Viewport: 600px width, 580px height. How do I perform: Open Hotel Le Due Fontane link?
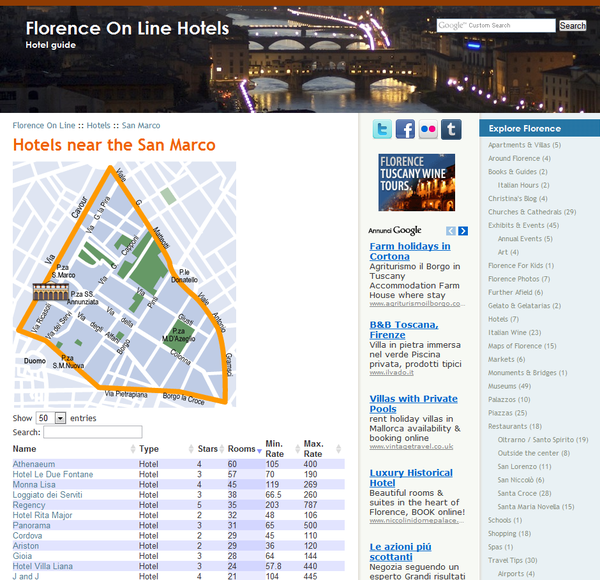53,474
